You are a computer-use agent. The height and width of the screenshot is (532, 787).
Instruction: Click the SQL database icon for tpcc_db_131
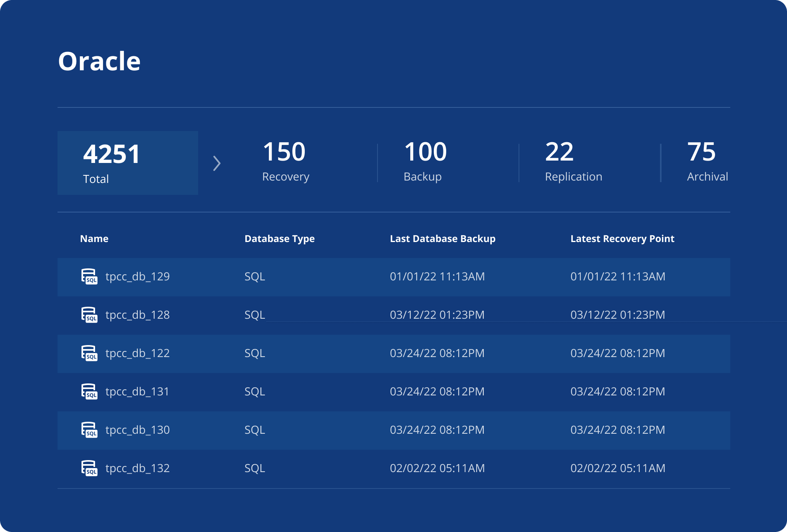pos(89,391)
